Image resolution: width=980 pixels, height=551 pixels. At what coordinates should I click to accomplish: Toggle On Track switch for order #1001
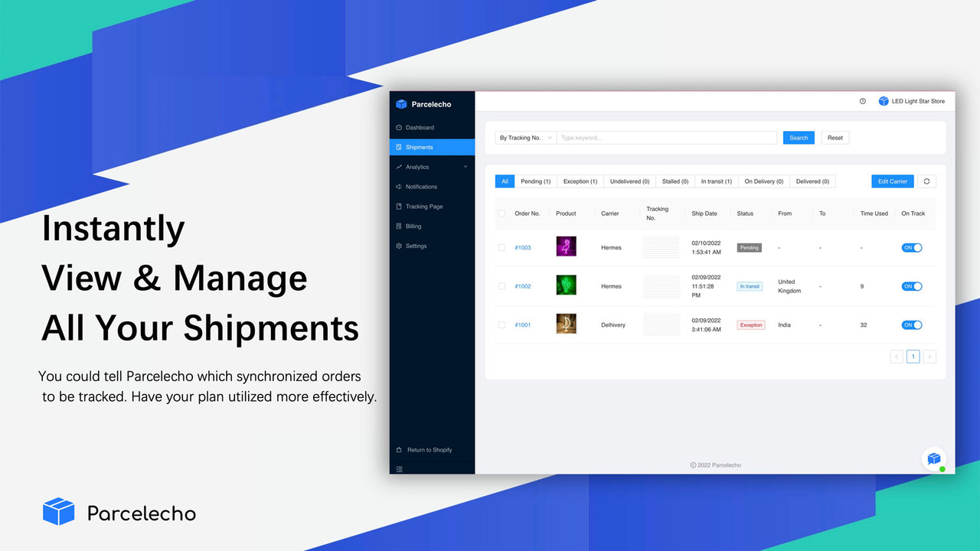tap(912, 325)
